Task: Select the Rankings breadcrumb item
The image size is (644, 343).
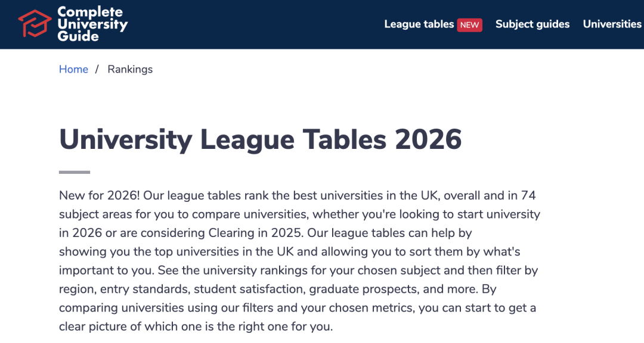Action: [x=130, y=70]
